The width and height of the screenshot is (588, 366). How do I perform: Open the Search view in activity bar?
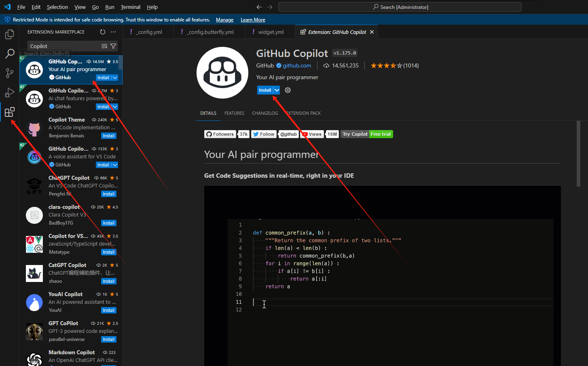tap(9, 54)
